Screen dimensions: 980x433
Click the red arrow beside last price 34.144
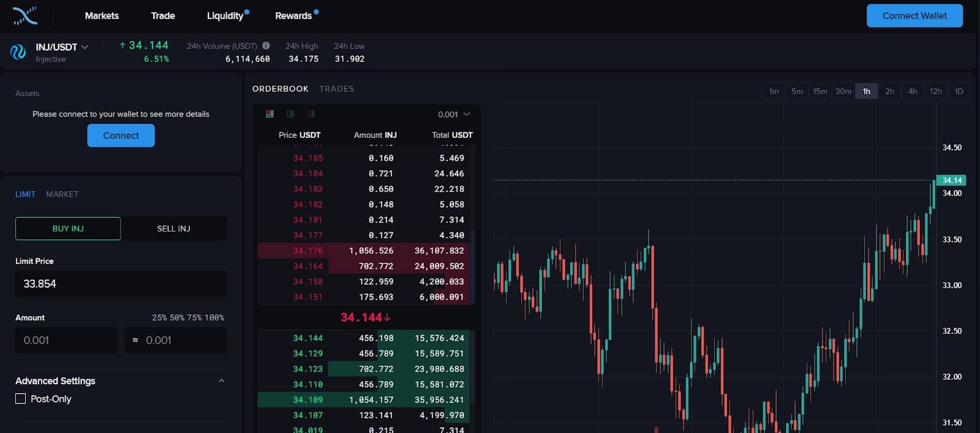[x=388, y=317]
